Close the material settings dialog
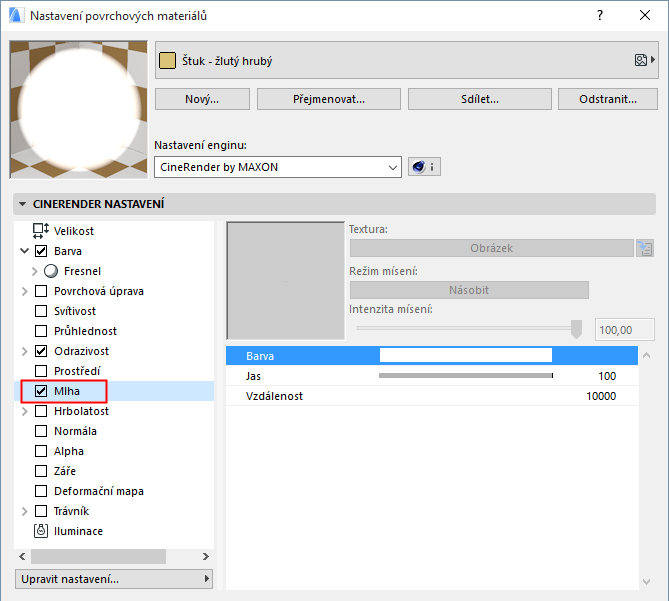Viewport: 669px width, 601px height. pyautogui.click(x=645, y=15)
